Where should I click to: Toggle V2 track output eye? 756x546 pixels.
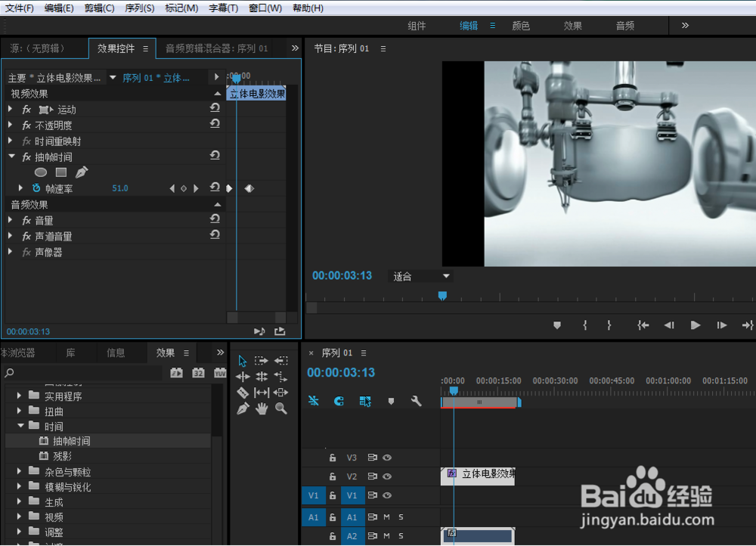pyautogui.click(x=387, y=476)
